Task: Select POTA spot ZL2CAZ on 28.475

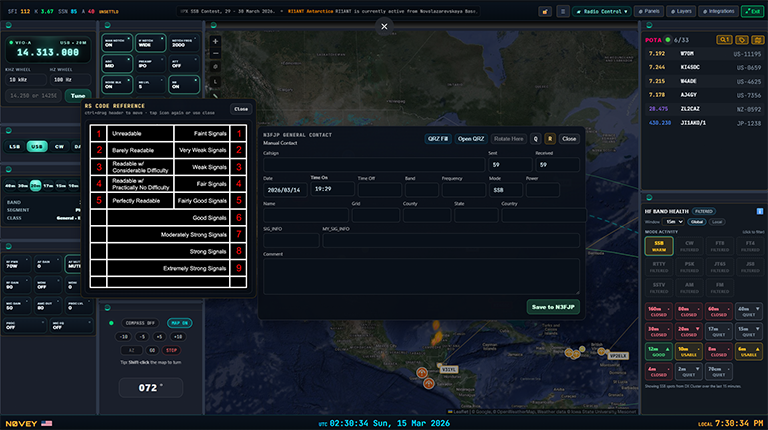Action: pyautogui.click(x=704, y=109)
